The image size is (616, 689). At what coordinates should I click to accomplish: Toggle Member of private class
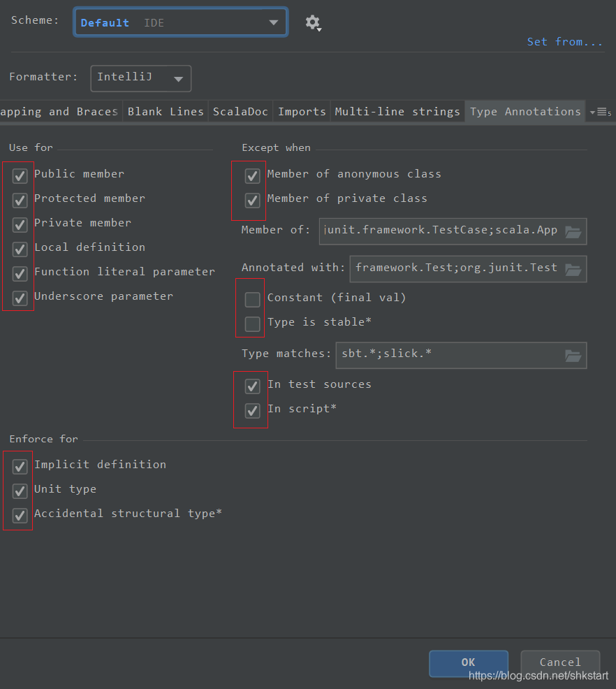[x=252, y=201]
